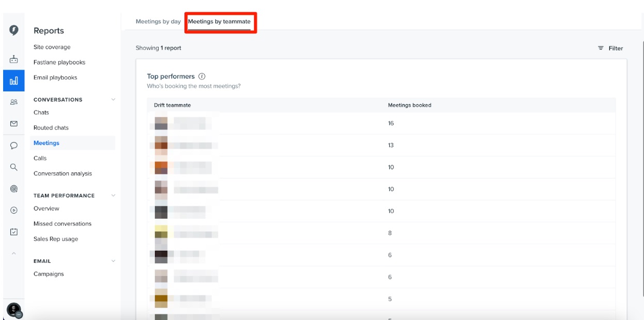Open the Filter button
644x320 pixels.
coord(610,48)
